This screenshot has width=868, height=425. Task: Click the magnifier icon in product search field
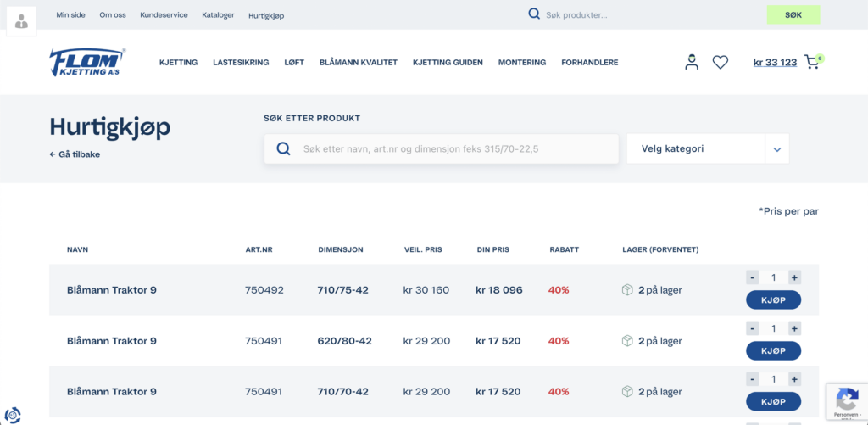click(283, 148)
